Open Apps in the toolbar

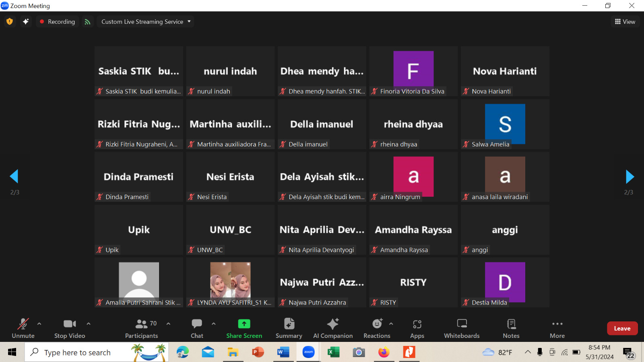pyautogui.click(x=417, y=328)
